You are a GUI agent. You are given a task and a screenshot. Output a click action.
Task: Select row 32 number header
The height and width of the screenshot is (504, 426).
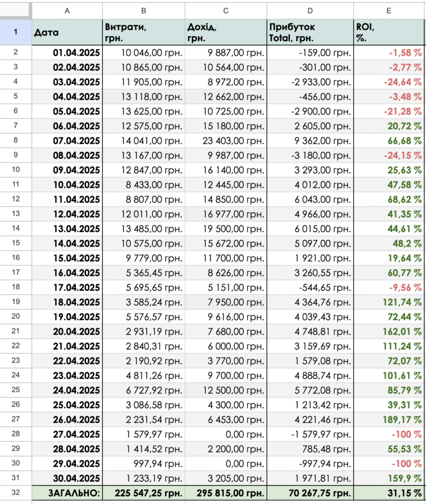(x=16, y=493)
